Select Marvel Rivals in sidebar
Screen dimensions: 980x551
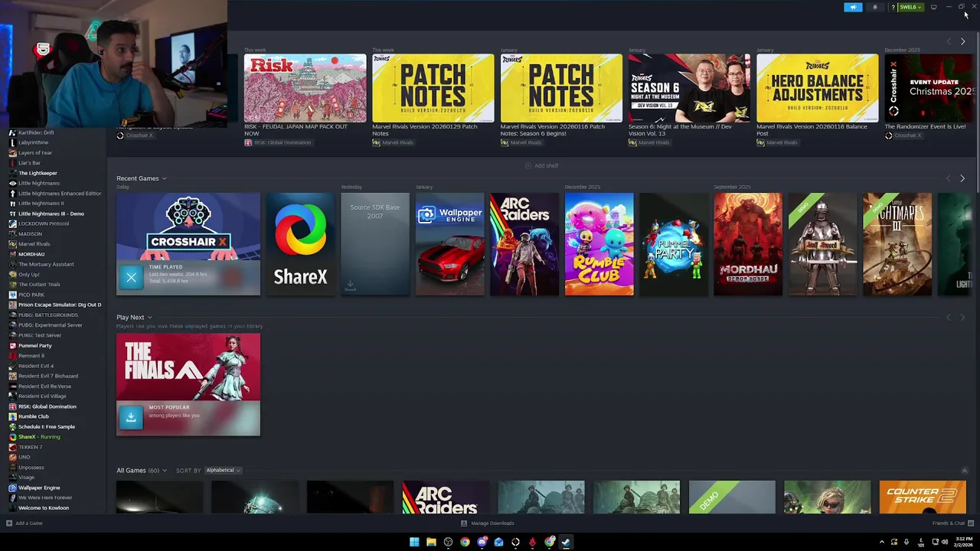[x=34, y=244]
